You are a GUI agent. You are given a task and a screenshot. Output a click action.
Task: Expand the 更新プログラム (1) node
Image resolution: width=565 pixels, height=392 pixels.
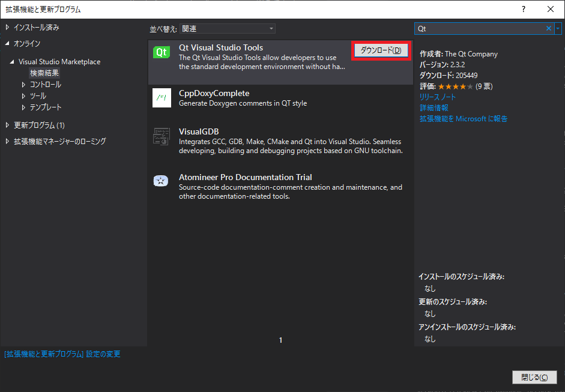(x=7, y=125)
